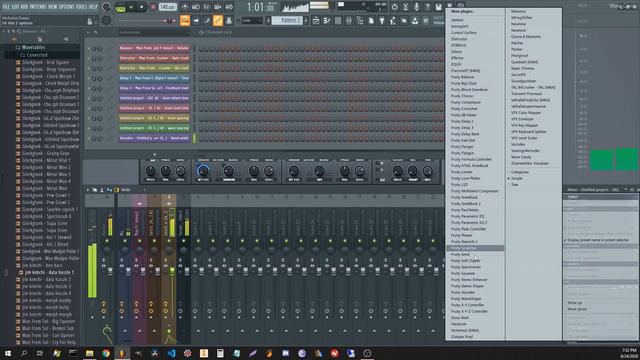The image size is (640, 360).
Task: Open Windows Start menu
Action: point(8,353)
